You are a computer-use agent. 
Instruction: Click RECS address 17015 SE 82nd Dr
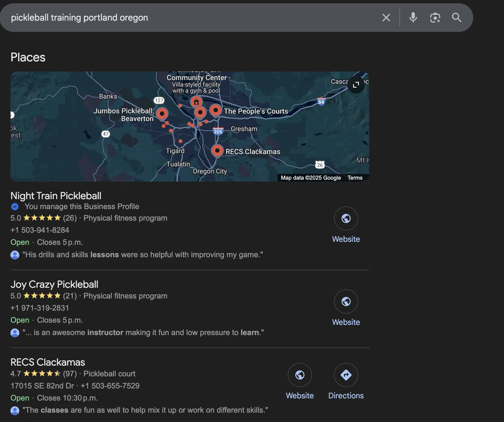pos(42,386)
